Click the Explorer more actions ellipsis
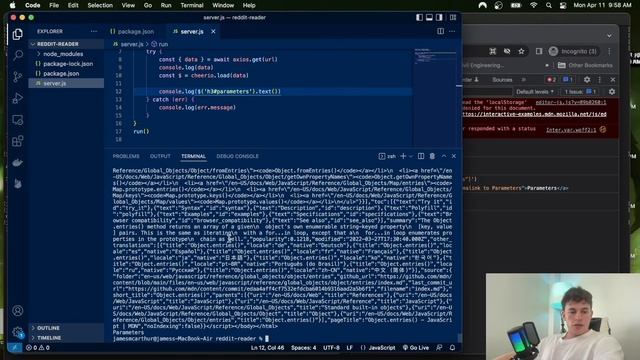The height and width of the screenshot is (360, 640). [94, 31]
